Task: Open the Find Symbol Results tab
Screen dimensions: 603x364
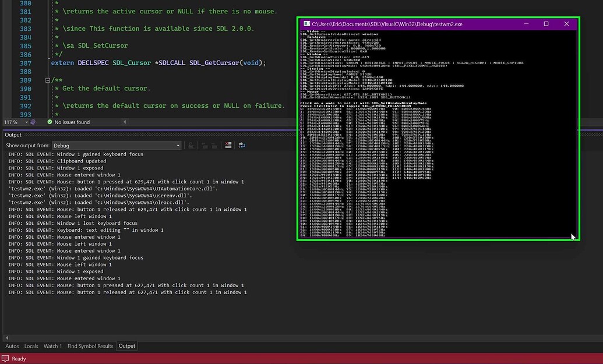Action: (x=90, y=346)
